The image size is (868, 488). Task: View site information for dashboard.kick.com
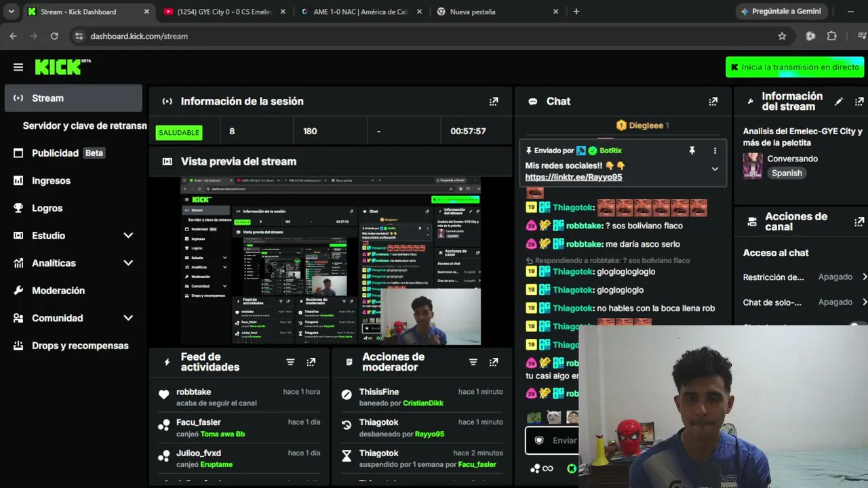tap(79, 36)
